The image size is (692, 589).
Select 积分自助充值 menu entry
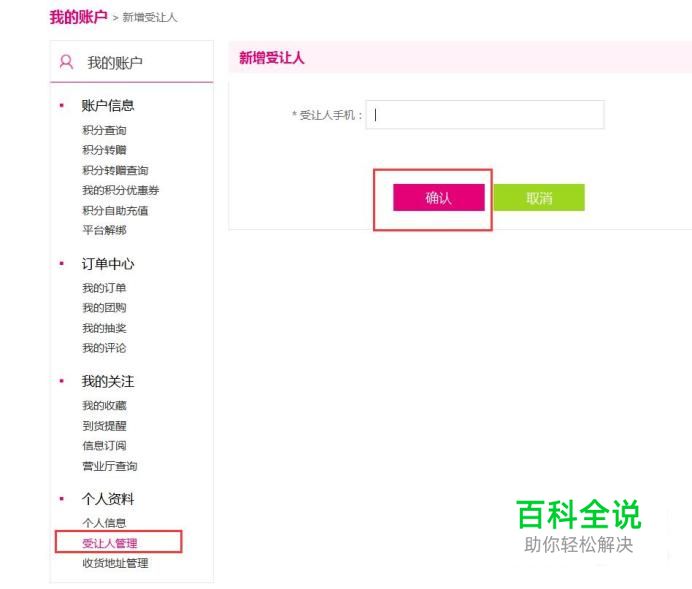pos(115,210)
